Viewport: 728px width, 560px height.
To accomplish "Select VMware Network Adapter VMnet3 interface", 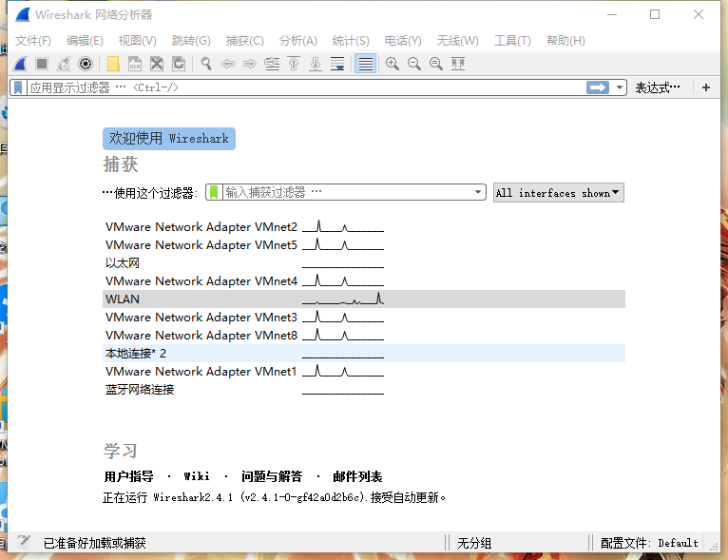I will [364, 318].
